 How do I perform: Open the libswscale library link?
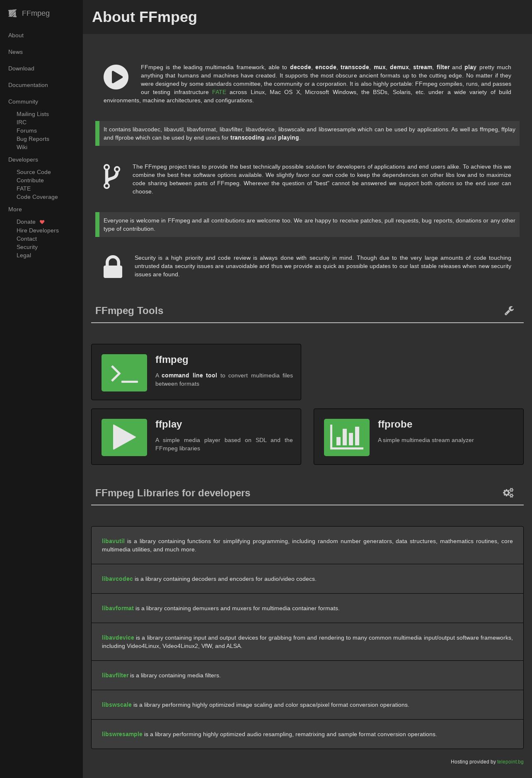click(x=117, y=705)
